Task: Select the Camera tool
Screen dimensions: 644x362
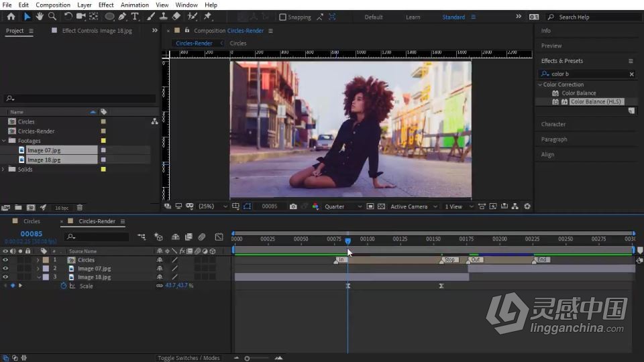Action: tap(80, 16)
